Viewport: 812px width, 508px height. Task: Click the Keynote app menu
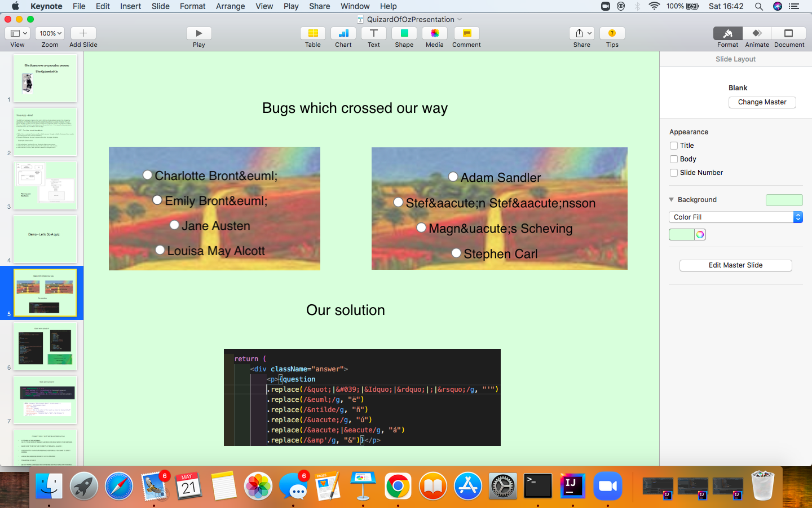point(46,6)
